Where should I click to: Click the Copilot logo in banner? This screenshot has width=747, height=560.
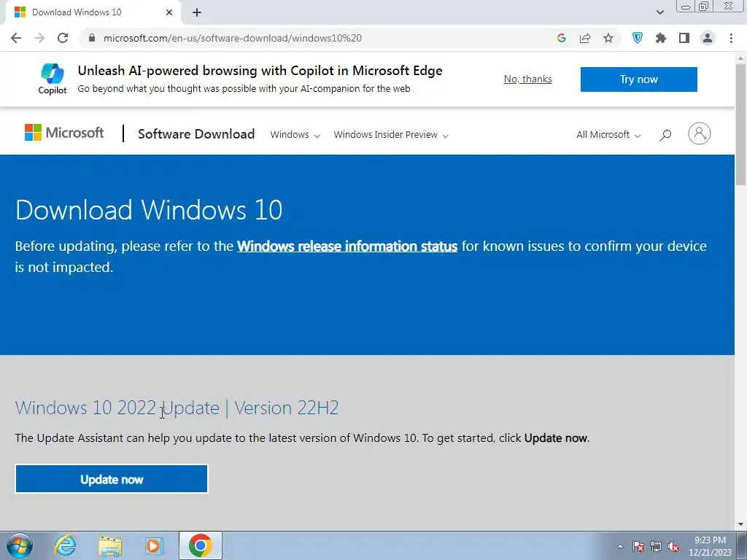[53, 79]
